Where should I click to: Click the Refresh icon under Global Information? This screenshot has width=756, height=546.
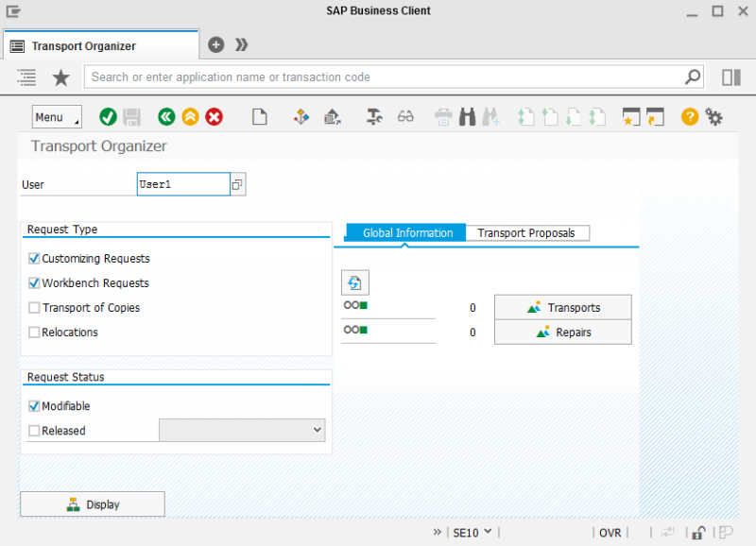pos(354,282)
